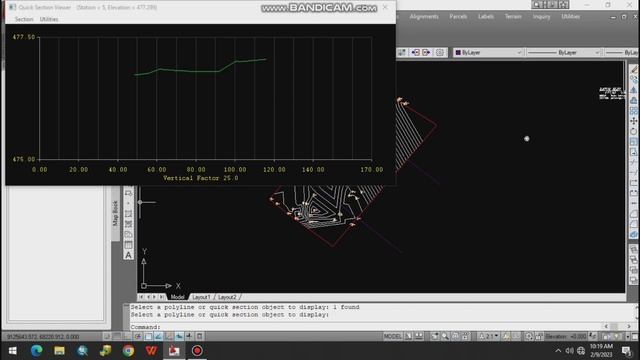Viewport: 640px width, 360px height.
Task: Select the Model tab
Action: coord(178,297)
